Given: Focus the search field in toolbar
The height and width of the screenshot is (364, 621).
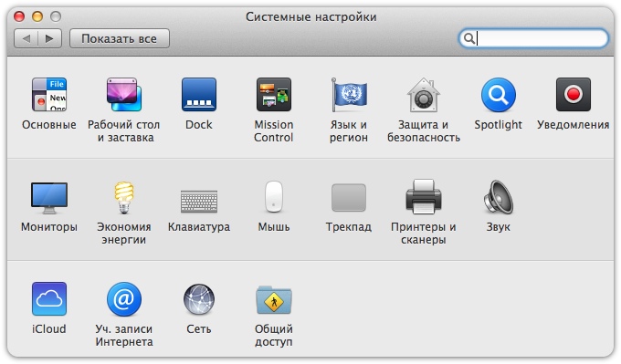Looking at the screenshot, I should [x=533, y=38].
